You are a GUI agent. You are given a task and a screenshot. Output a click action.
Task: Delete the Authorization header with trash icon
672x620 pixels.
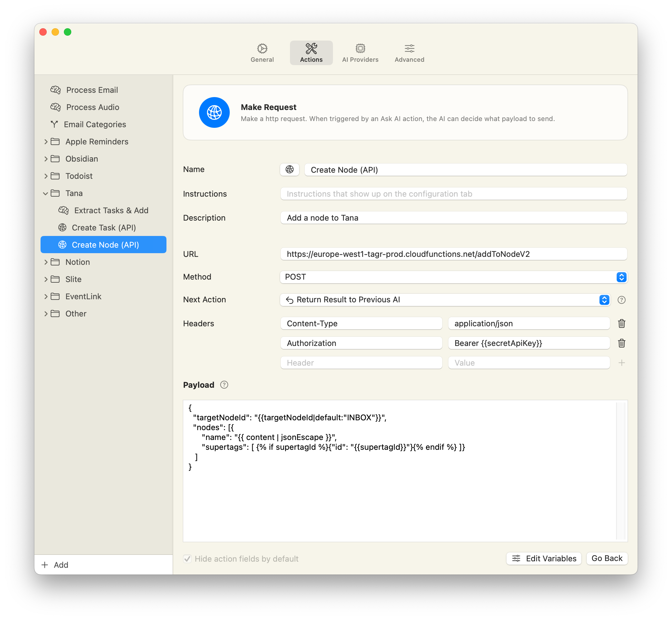point(621,343)
